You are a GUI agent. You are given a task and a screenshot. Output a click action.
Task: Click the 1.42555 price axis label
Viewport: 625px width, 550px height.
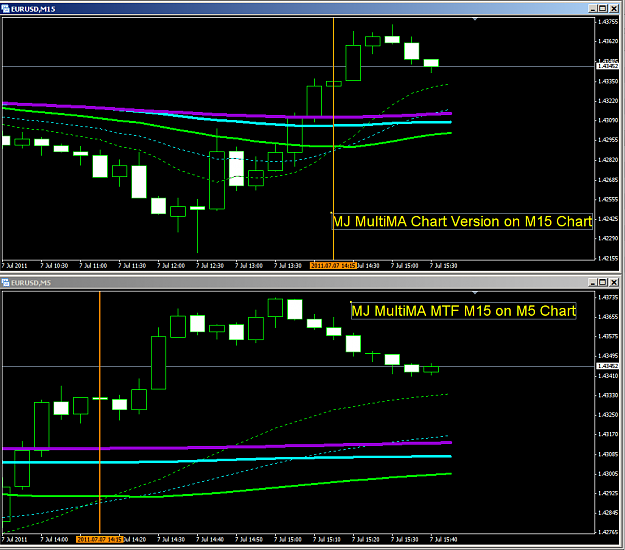(x=608, y=199)
